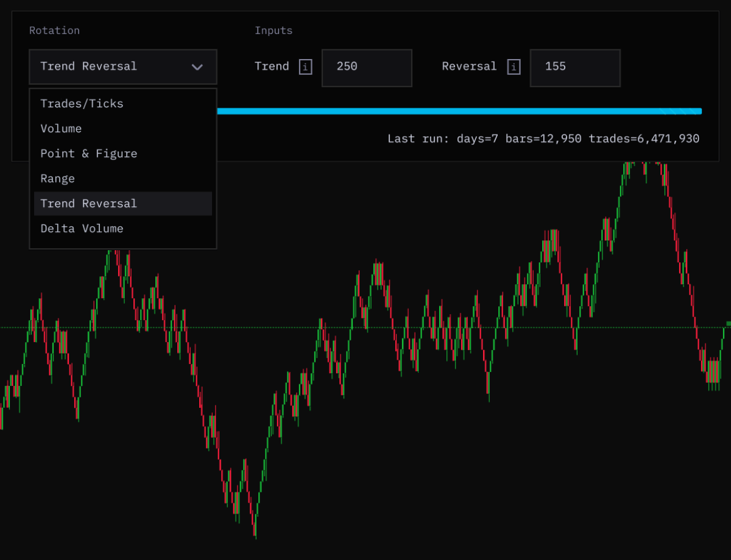Choose the highlighted Trend Reversal option

click(123, 203)
